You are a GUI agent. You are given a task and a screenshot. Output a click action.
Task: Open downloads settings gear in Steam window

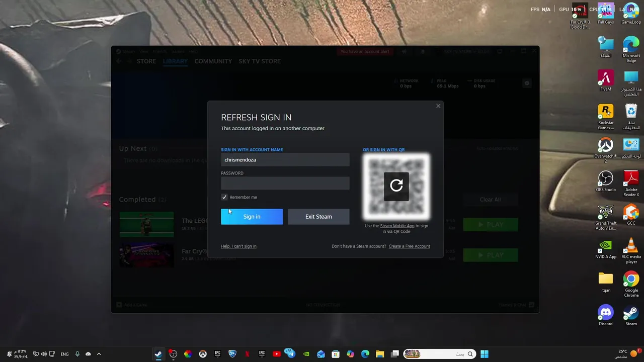tap(527, 83)
